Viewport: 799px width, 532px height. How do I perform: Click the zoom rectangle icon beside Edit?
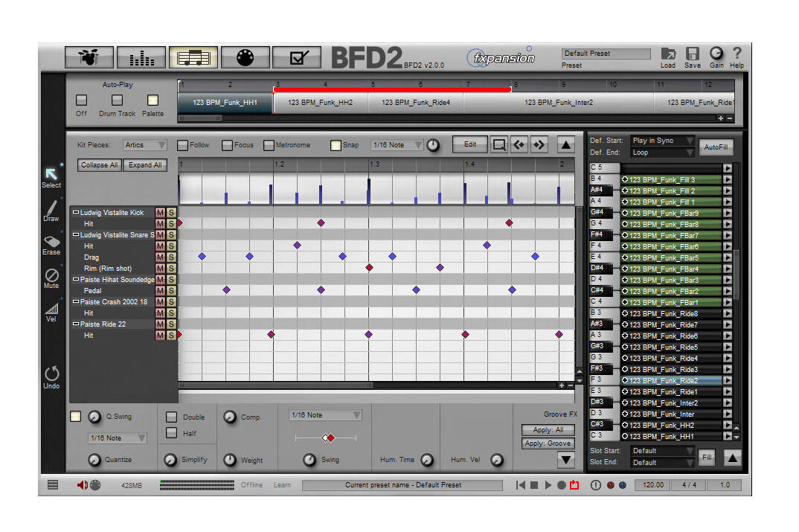(x=499, y=145)
